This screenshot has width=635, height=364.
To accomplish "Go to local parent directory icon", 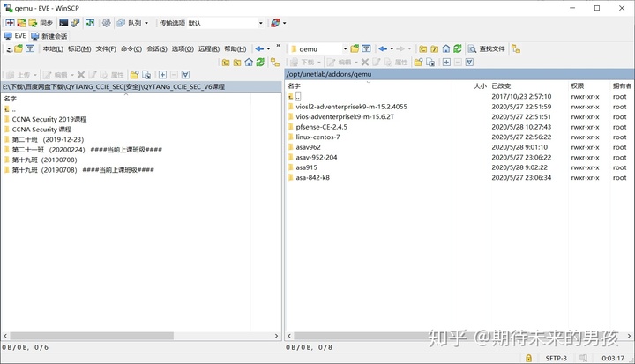I will coord(226,63).
